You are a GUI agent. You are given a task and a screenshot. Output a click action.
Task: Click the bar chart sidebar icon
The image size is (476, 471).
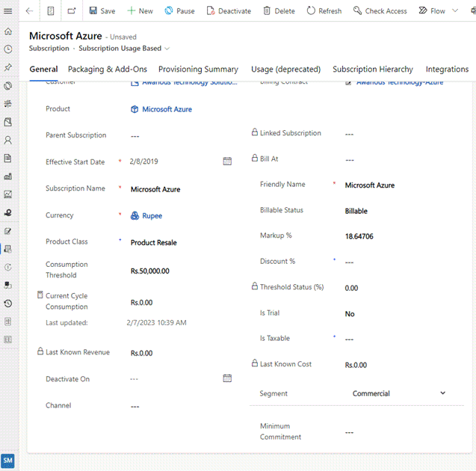pos(8,176)
